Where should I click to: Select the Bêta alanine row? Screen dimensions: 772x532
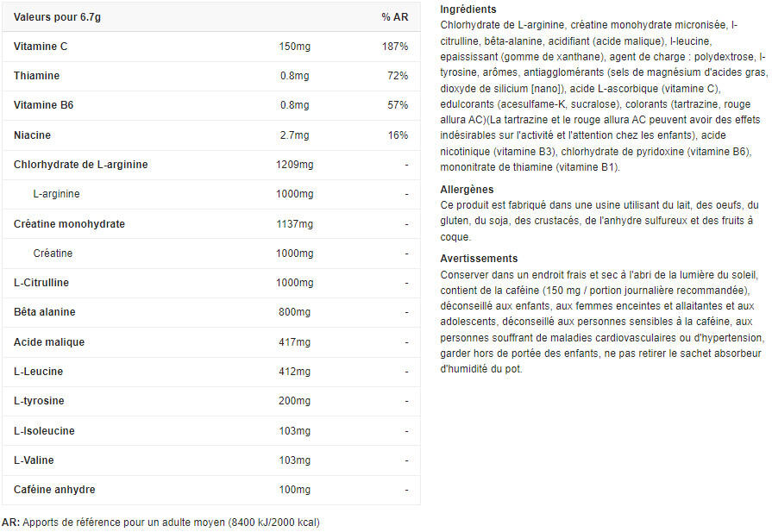(44, 312)
